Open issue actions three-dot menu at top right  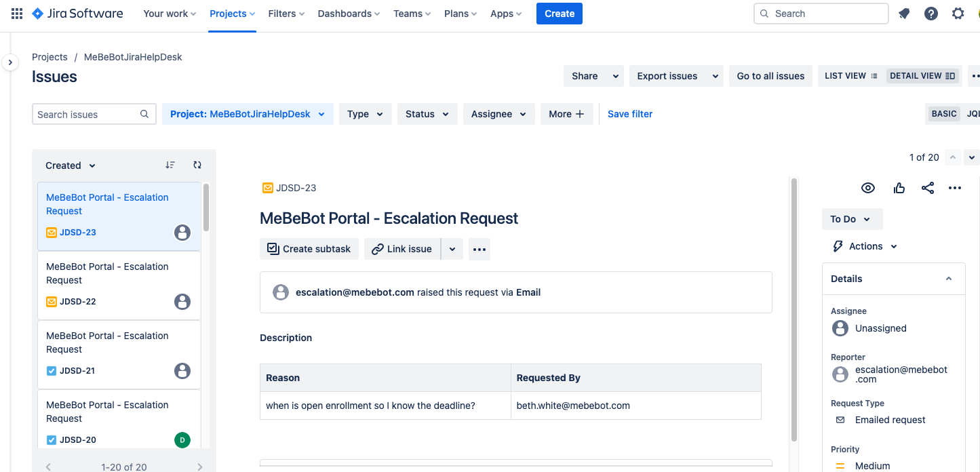tap(955, 188)
